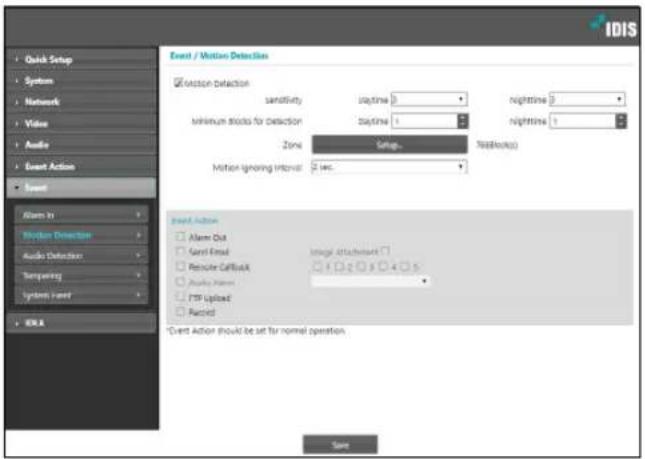Open the Audio Detection submenu item
The width and height of the screenshot is (645, 459).
(x=81, y=255)
